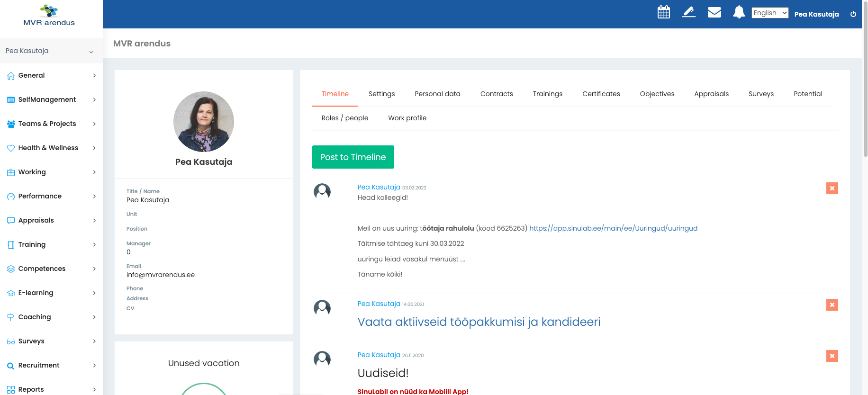868x395 pixels.
Task: Open the Certificates tab
Action: tap(601, 94)
